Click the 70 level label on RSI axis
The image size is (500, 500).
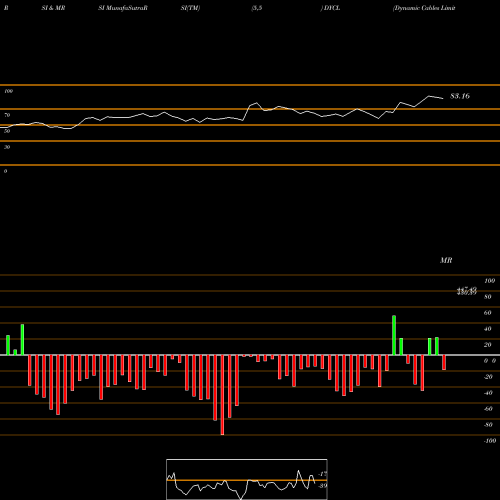click(7, 115)
